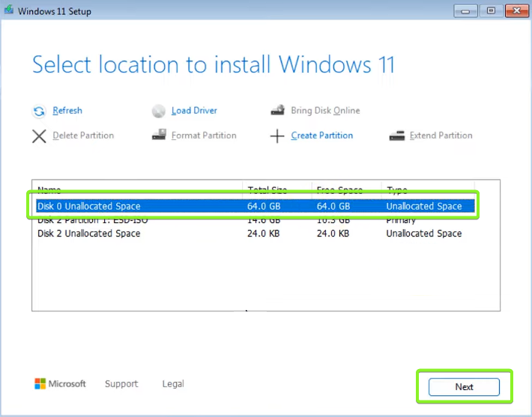
Task: Select the Create Partition link
Action: [x=321, y=136]
